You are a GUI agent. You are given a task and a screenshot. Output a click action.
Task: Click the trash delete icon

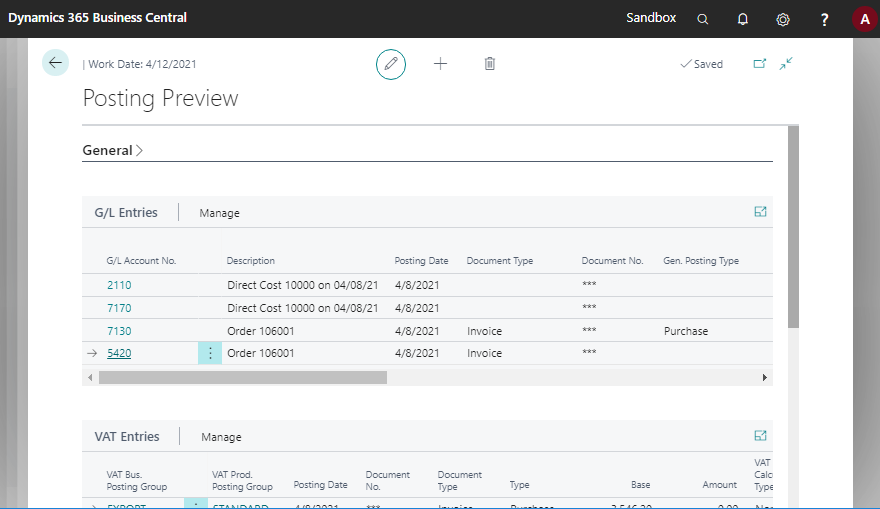click(490, 64)
